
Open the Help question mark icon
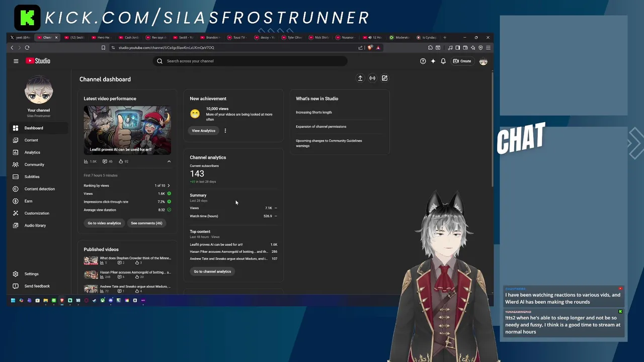423,61
